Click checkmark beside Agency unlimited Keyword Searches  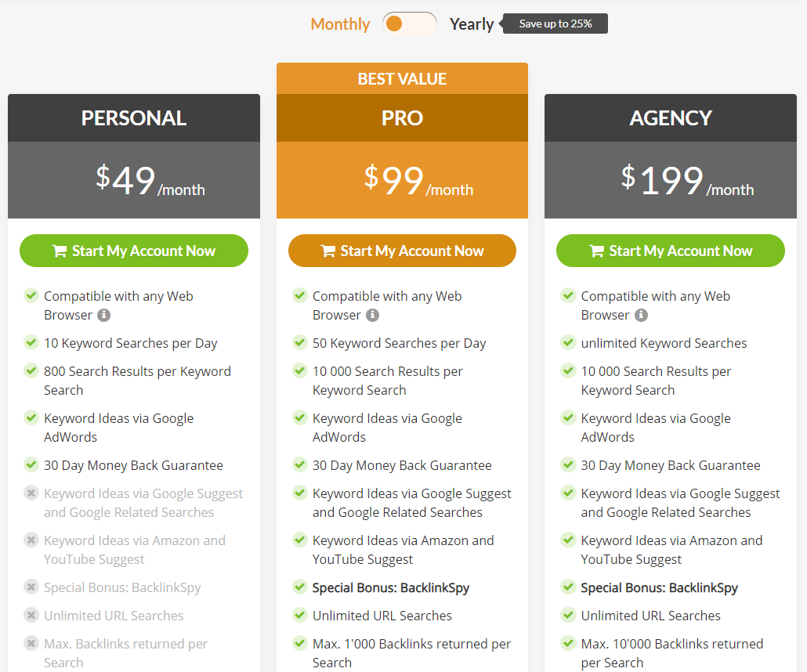pyautogui.click(x=568, y=342)
